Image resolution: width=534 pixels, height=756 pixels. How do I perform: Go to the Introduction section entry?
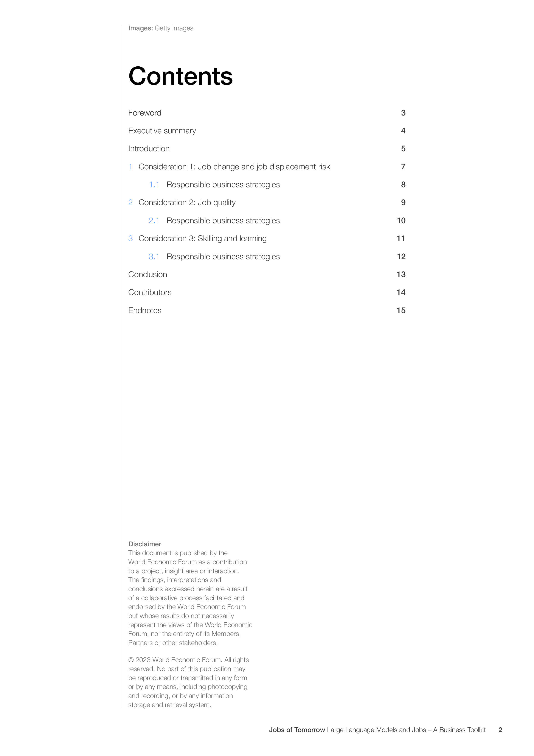[149, 149]
